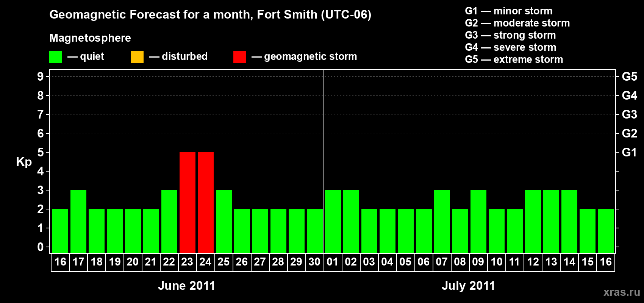Click the '— geomagnetic storm' legend label
The height and width of the screenshot is (303, 644).
point(304,56)
